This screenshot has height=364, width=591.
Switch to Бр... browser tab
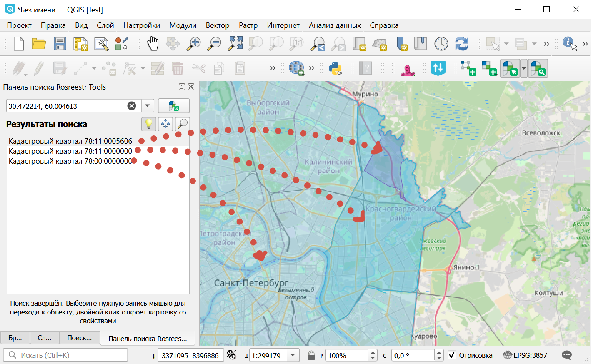click(15, 338)
